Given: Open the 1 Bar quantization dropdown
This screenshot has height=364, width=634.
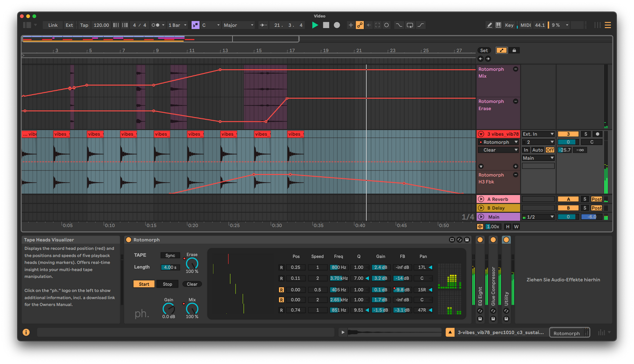Looking at the screenshot, I should click(178, 25).
